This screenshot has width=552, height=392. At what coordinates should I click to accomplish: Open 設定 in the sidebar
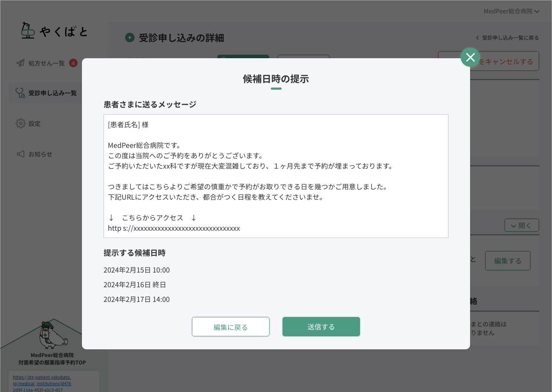click(34, 123)
